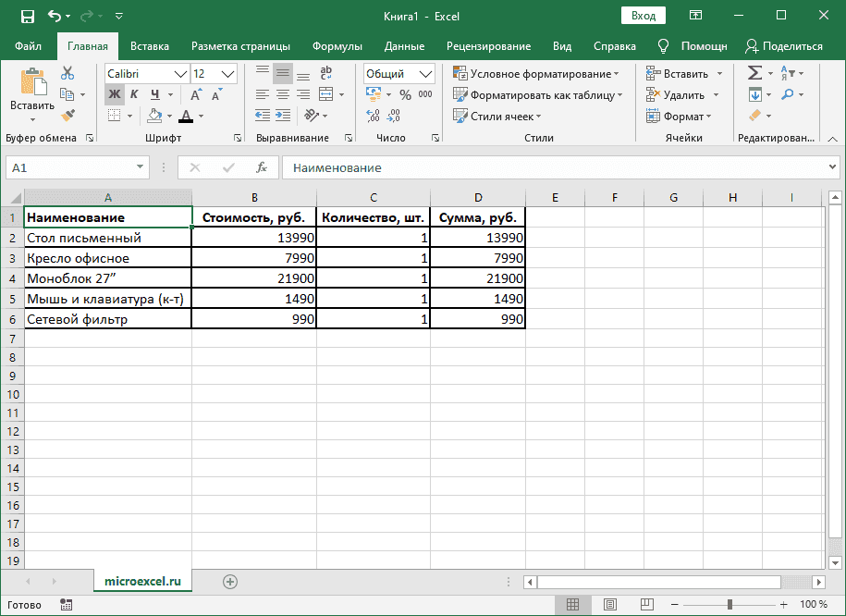Expand the fill color dropdown arrow
The width and height of the screenshot is (846, 616).
pos(167,116)
